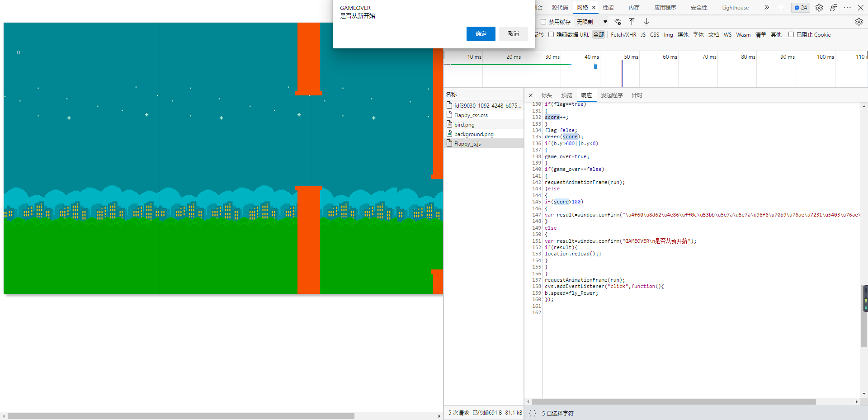Click file icon beside Flappy_css.css
Viewport: 868px width, 420px height.
coord(449,115)
